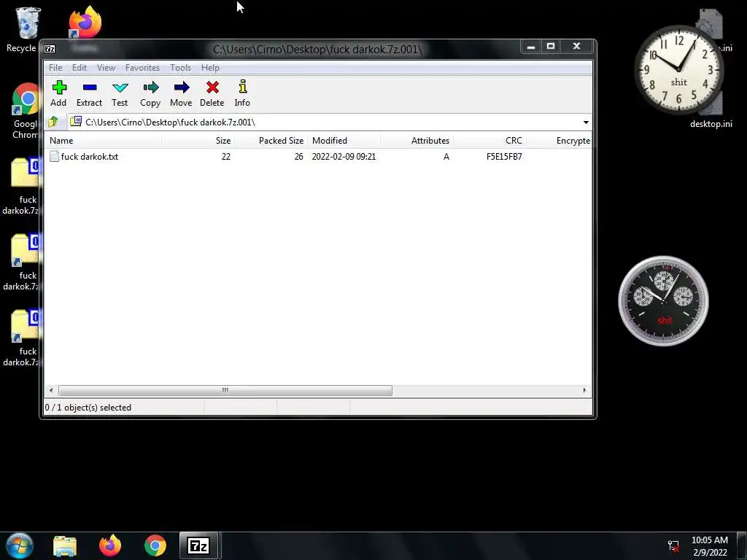The image size is (747, 560).
Task: Click the Move toolbar icon
Action: [181, 93]
